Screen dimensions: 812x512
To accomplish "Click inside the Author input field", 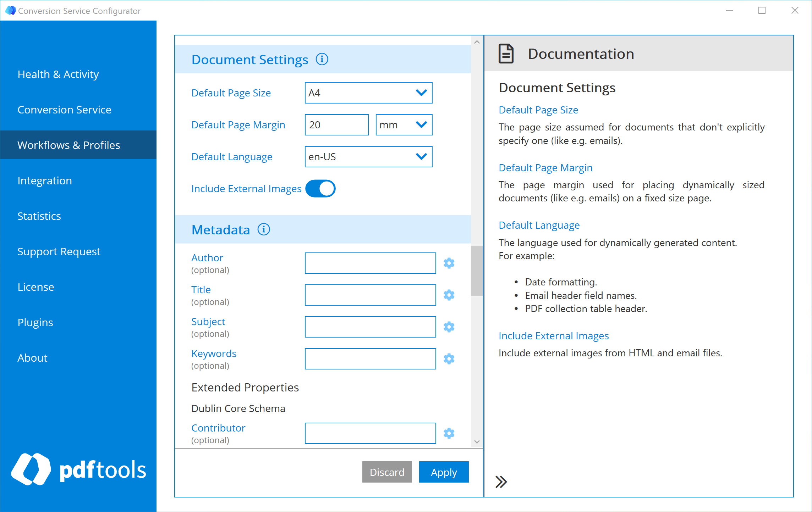I will [x=370, y=263].
